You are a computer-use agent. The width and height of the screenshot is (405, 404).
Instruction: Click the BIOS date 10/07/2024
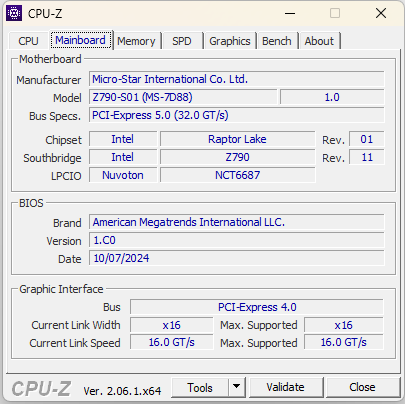[x=237, y=258]
